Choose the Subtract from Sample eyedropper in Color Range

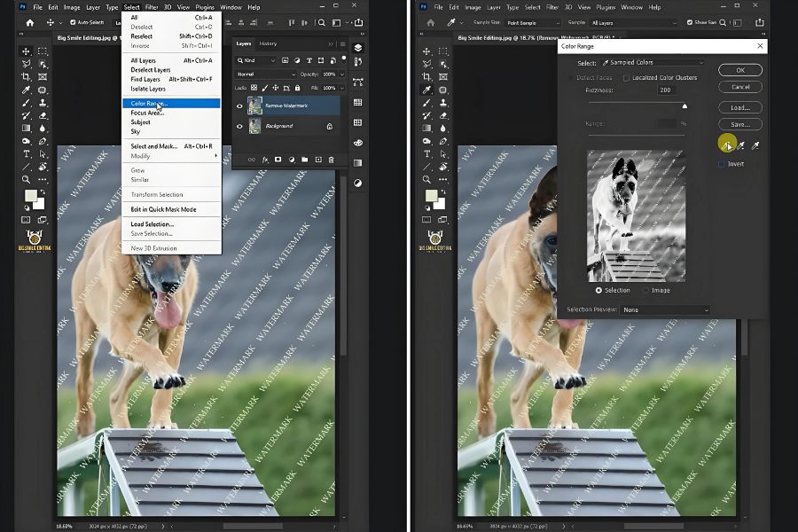pos(755,146)
